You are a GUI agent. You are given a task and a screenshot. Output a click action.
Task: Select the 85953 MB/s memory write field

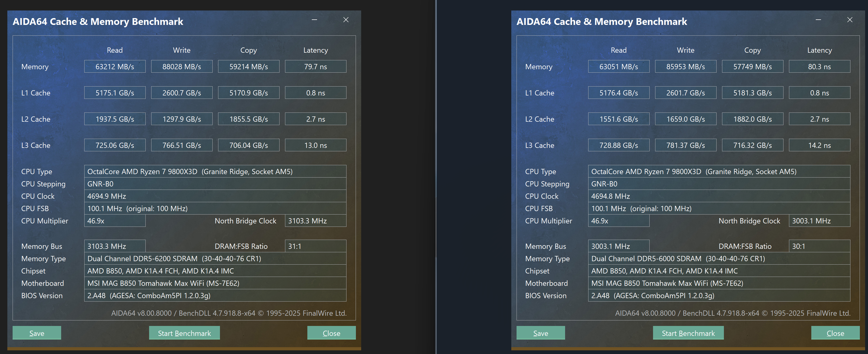pyautogui.click(x=685, y=67)
